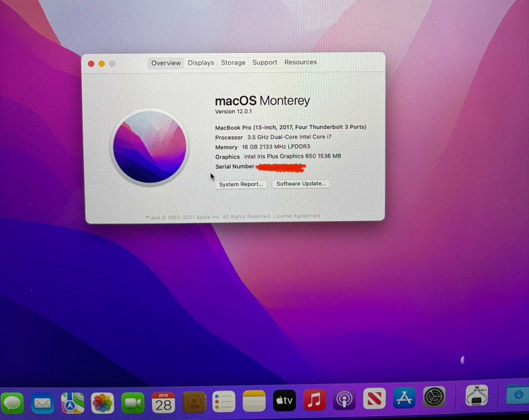Open Podcasts from the Dock
The width and height of the screenshot is (529, 420).
(345, 399)
